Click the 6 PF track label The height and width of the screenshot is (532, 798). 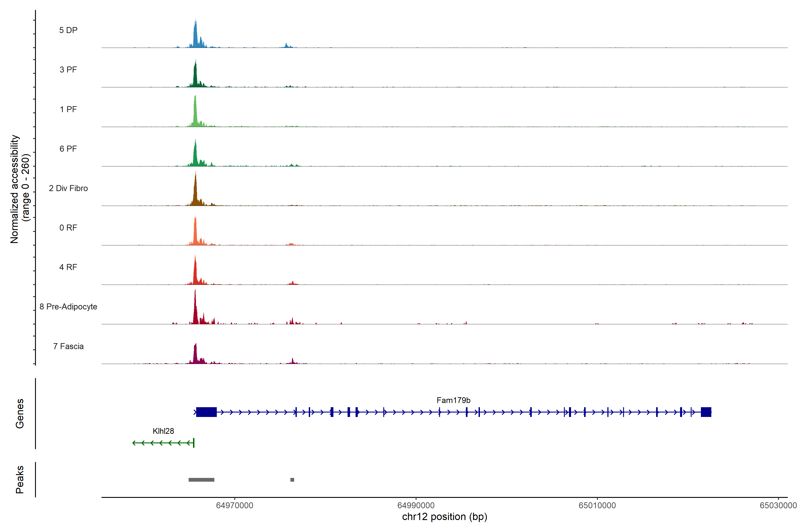pos(68,149)
